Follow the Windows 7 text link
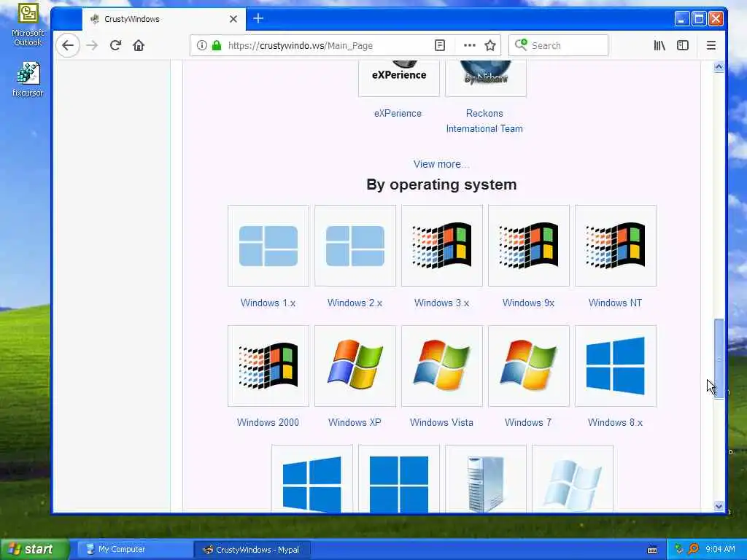Image resolution: width=747 pixels, height=560 pixels. click(x=528, y=422)
